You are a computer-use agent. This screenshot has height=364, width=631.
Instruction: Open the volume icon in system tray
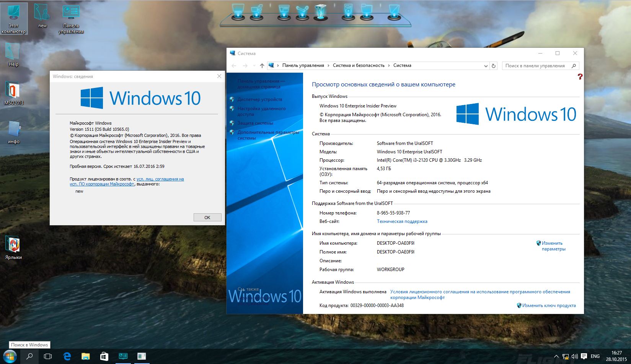coord(574,356)
